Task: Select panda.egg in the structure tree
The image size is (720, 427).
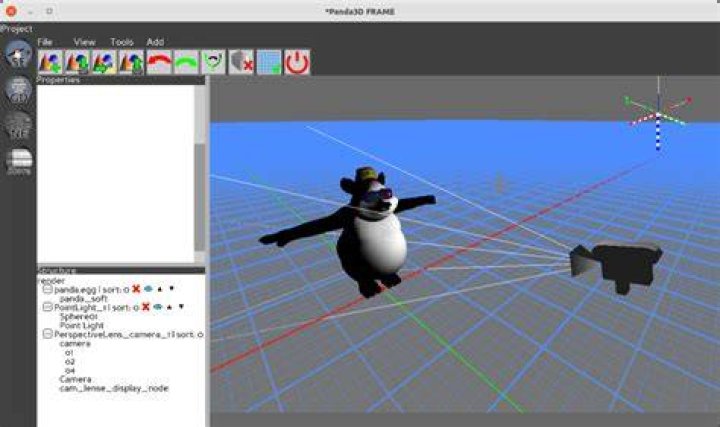Action: [91, 290]
